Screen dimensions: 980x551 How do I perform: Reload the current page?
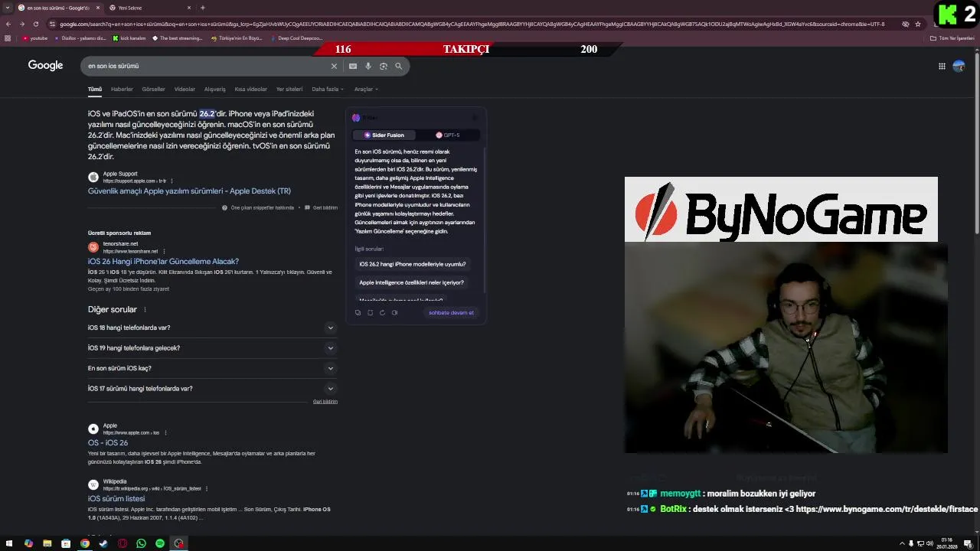[35, 24]
